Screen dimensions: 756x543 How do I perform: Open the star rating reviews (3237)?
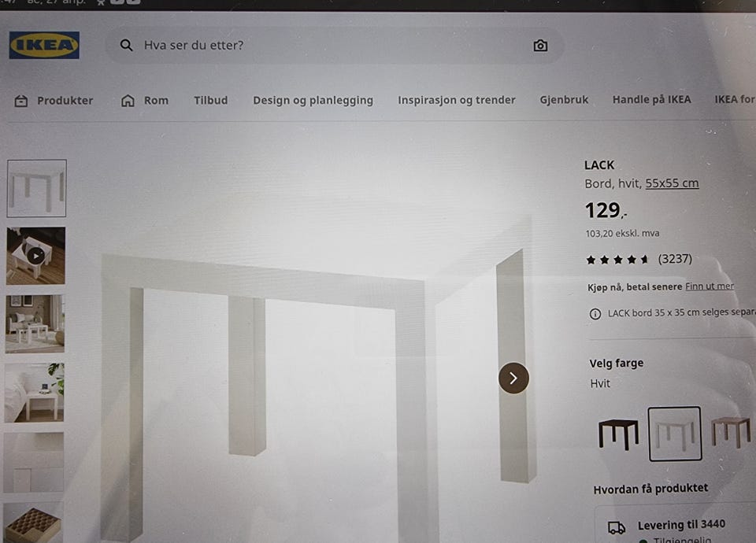(639, 259)
